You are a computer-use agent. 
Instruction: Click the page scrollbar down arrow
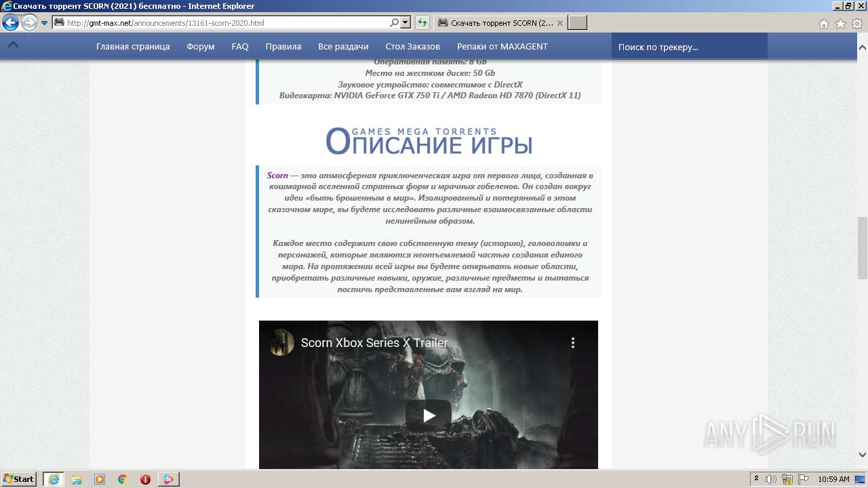click(863, 455)
